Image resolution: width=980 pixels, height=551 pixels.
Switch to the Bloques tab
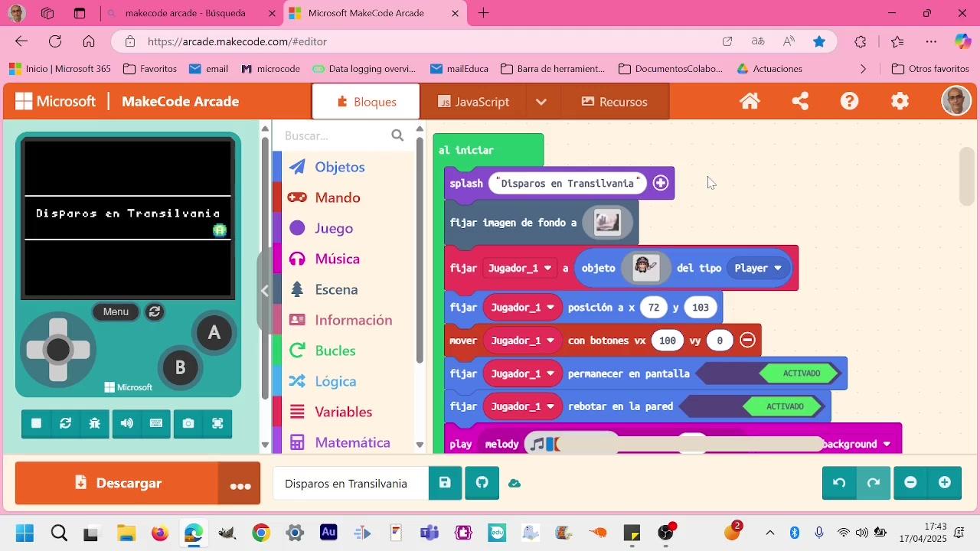[366, 102]
